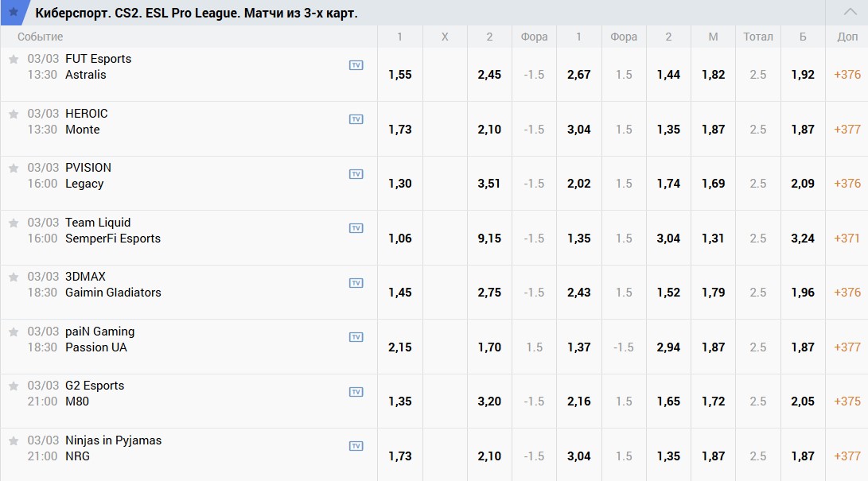Screen dimensions: 868x481
Task: Open TV icon for Ninjas in Pyjamas match
Action: pyautogui.click(x=356, y=446)
